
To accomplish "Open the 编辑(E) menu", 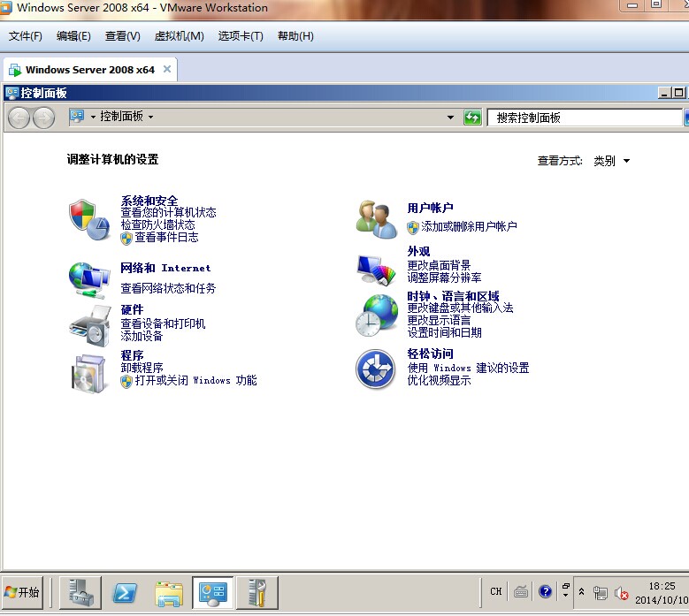I will coord(73,36).
